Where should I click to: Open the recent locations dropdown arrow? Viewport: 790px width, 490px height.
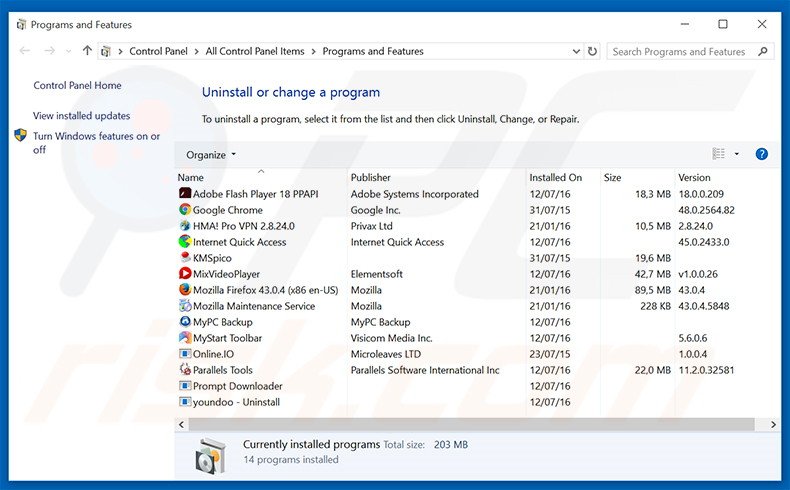69,51
